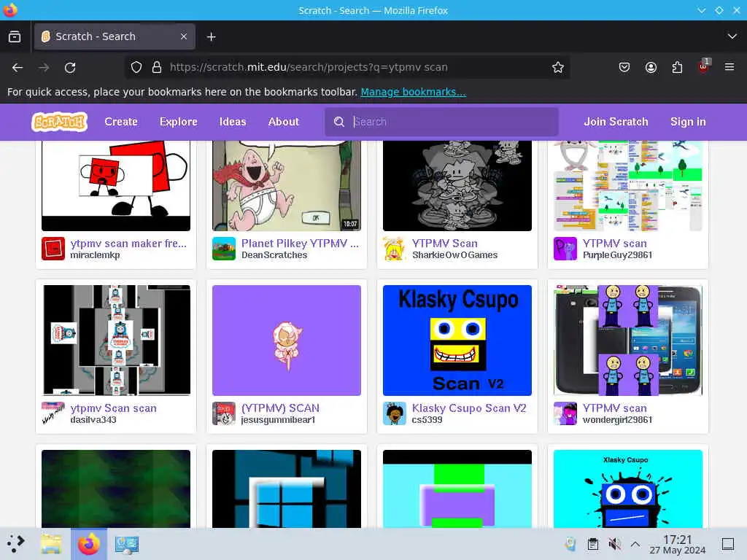Open the Explore menu item
The height and width of the screenshot is (560, 747).
(x=178, y=122)
